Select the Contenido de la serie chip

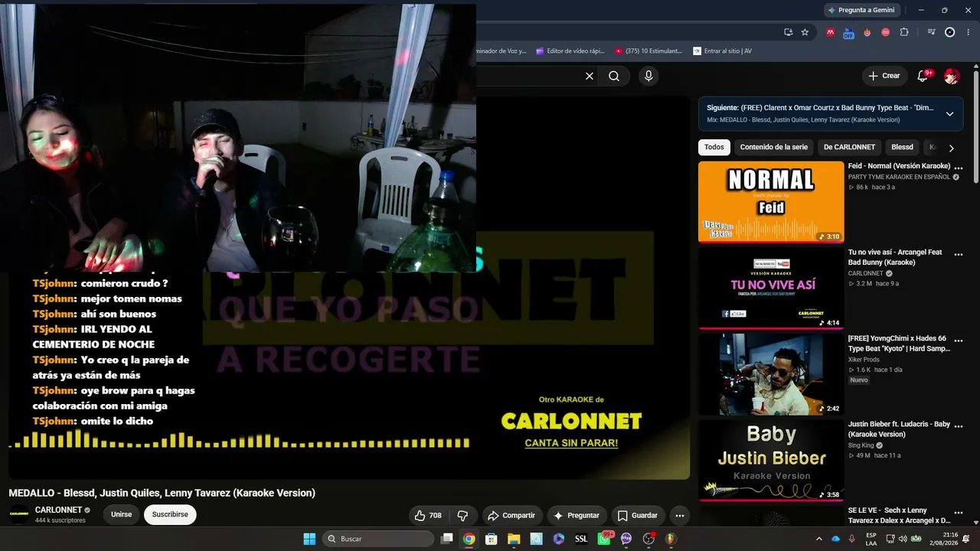click(773, 147)
